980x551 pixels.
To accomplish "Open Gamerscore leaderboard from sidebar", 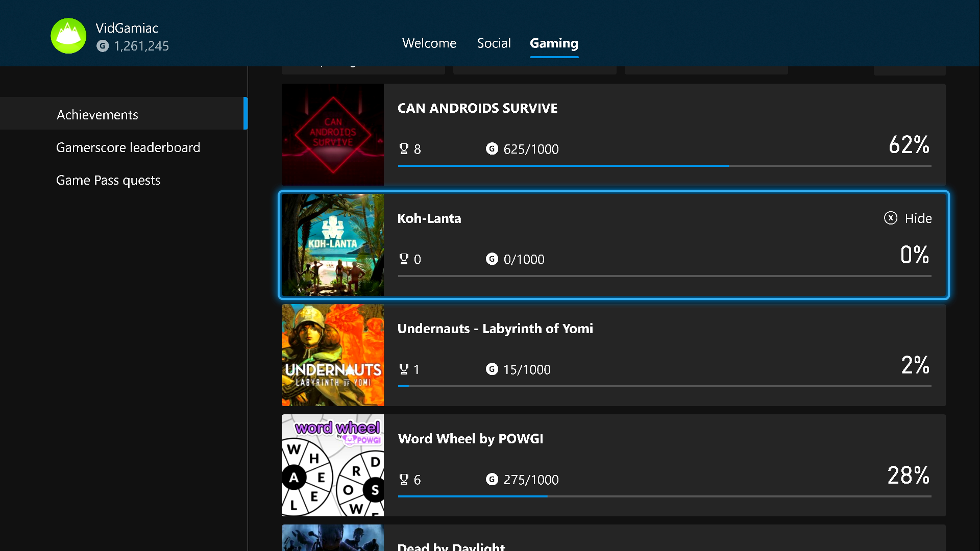I will tap(128, 147).
